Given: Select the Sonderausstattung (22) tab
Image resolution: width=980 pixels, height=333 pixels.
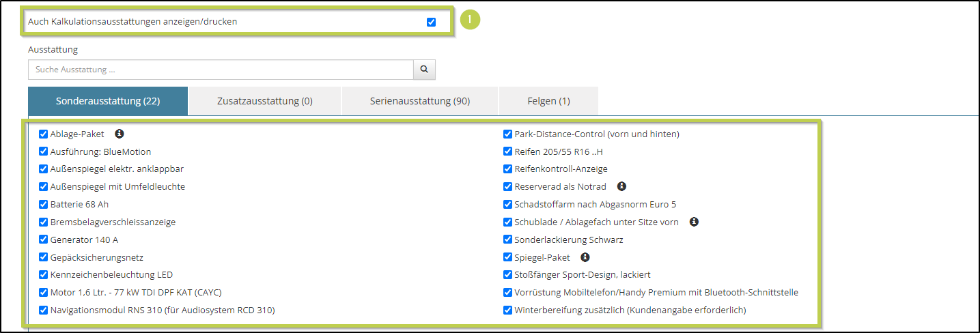Looking at the screenshot, I should point(108,101).
